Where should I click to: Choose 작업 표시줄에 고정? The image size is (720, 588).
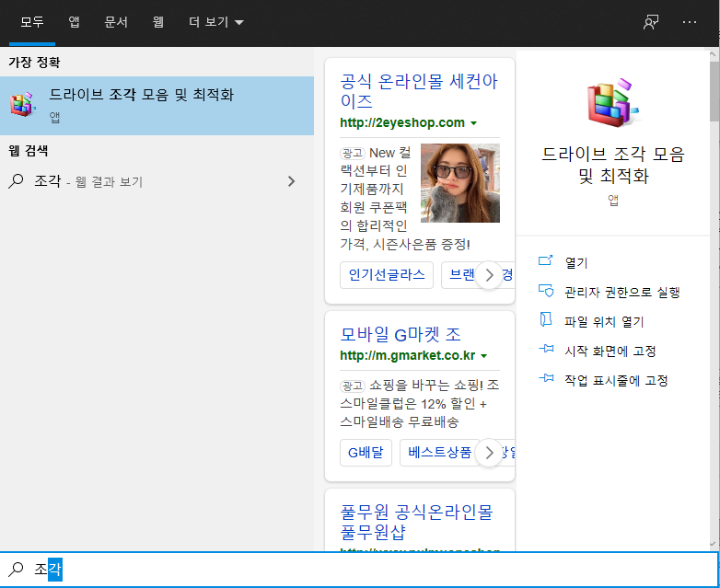(x=616, y=381)
